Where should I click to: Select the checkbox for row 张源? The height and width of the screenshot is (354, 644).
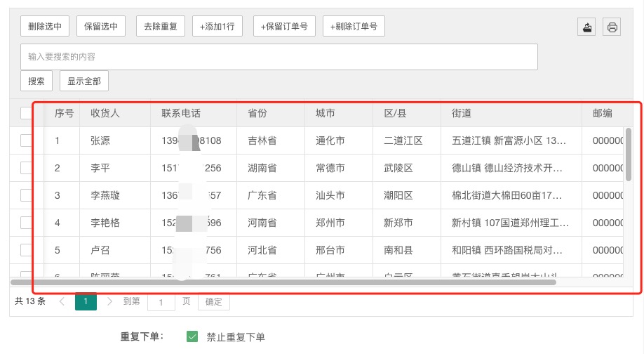click(x=27, y=140)
